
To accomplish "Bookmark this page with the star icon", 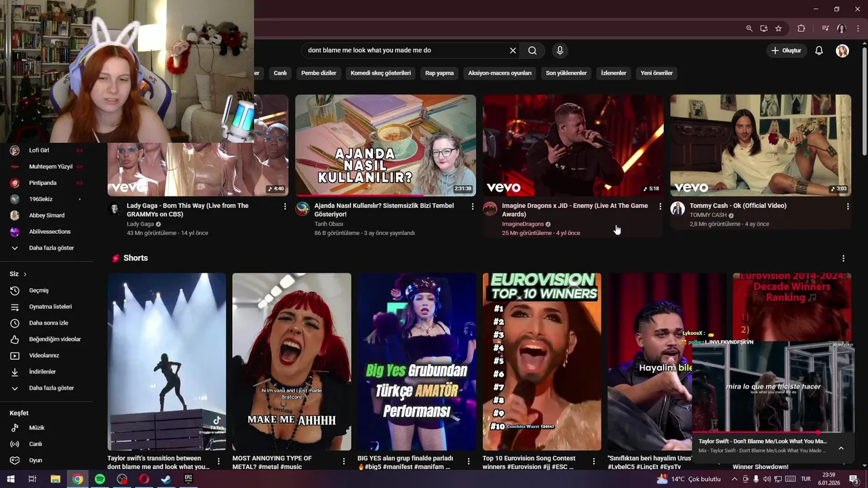I will (778, 28).
